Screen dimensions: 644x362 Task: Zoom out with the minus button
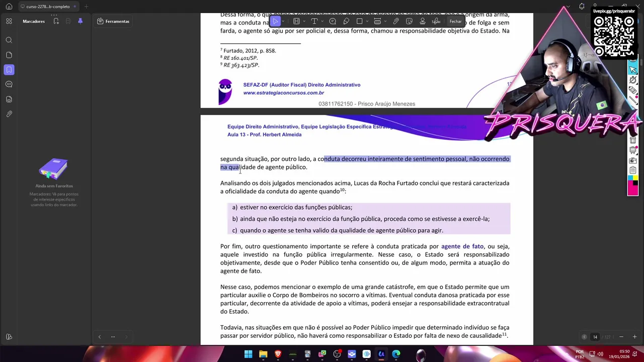click(621, 337)
